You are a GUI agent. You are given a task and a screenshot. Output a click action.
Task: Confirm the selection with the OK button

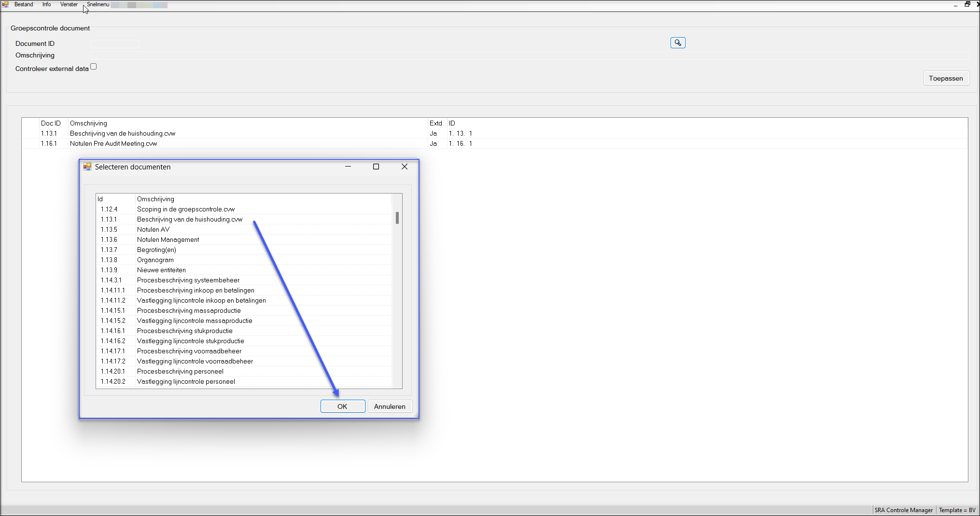342,406
